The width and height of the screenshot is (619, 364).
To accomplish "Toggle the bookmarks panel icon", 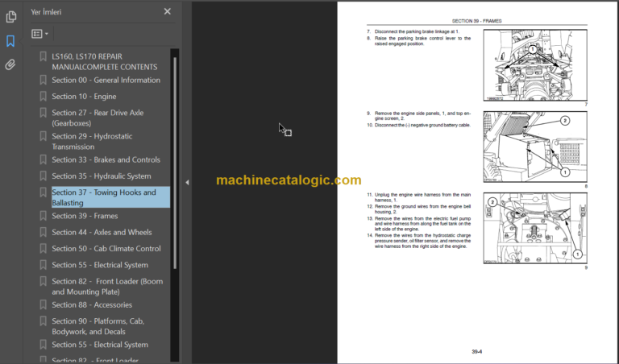I will tap(10, 40).
